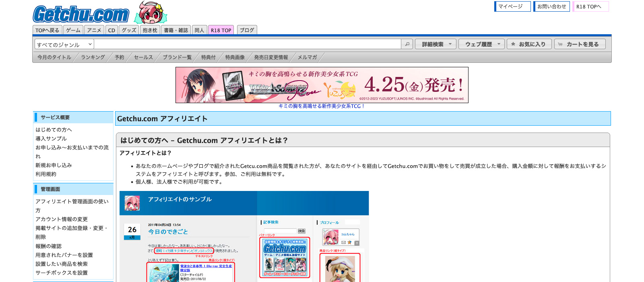Select 発売日変更情報 in submenu
Viewport: 644px width, 282px height.
[271, 57]
